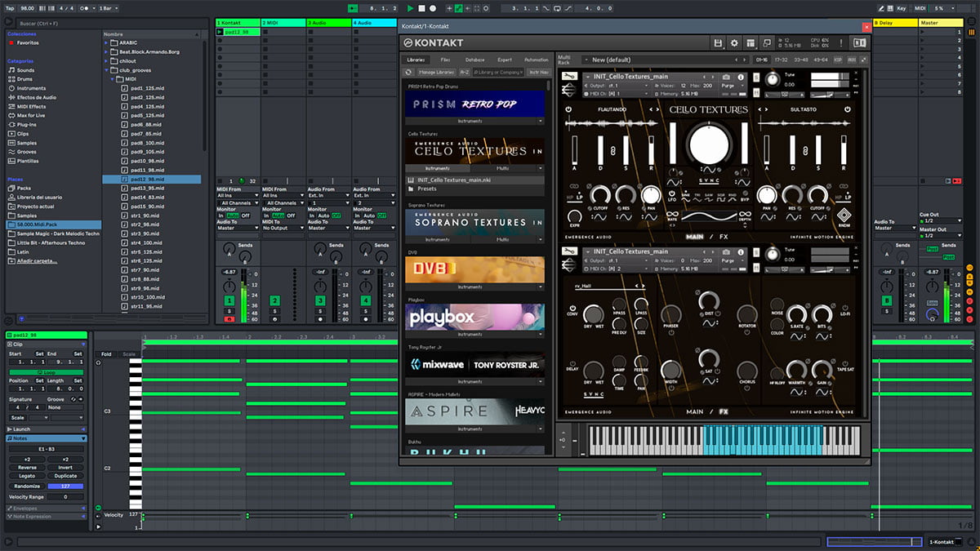
Task: Refresh Kontakt libraries list
Action: [410, 72]
